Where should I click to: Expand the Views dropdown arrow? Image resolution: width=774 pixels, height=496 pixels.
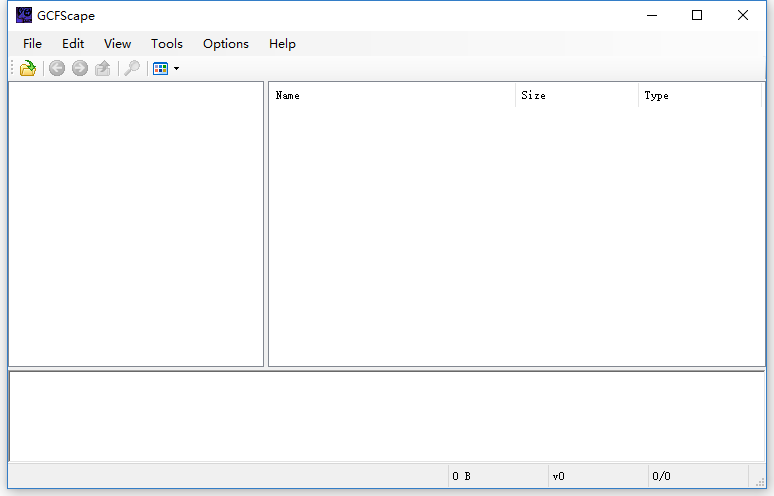176,69
